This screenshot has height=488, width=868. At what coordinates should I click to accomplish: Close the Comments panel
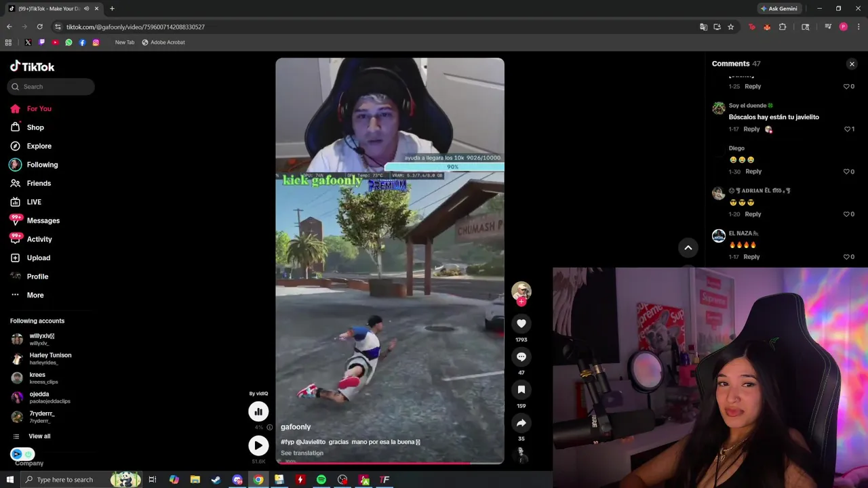(x=852, y=64)
